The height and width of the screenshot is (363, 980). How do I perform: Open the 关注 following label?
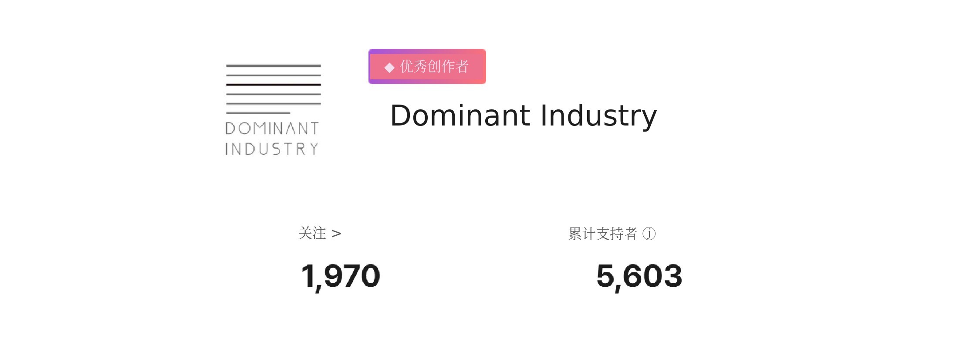click(312, 234)
